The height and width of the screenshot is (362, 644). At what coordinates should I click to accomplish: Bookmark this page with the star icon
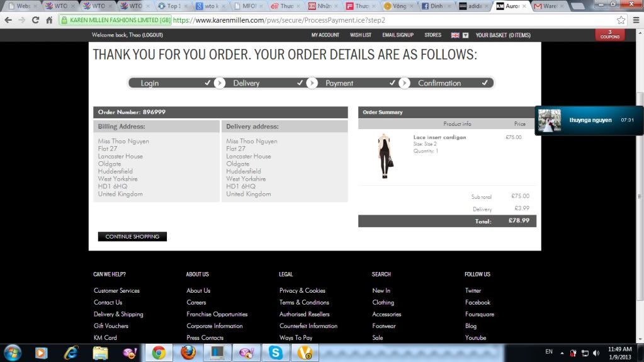[621, 20]
